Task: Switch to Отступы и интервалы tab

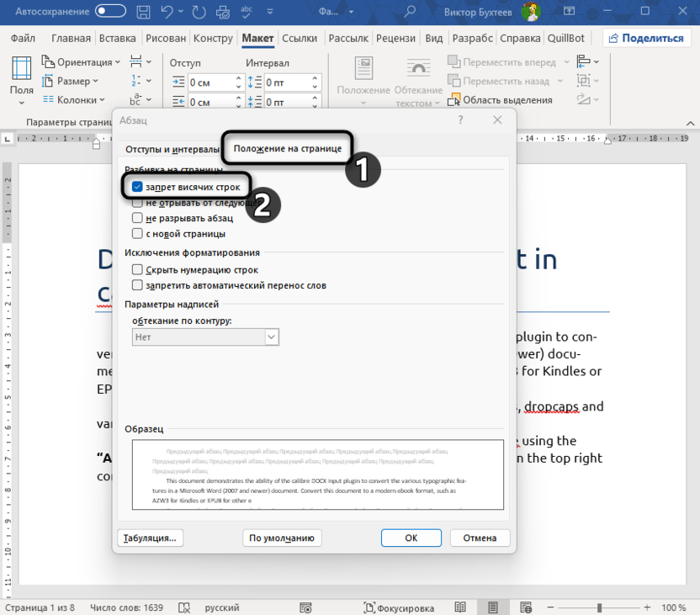Action: pyautogui.click(x=172, y=149)
